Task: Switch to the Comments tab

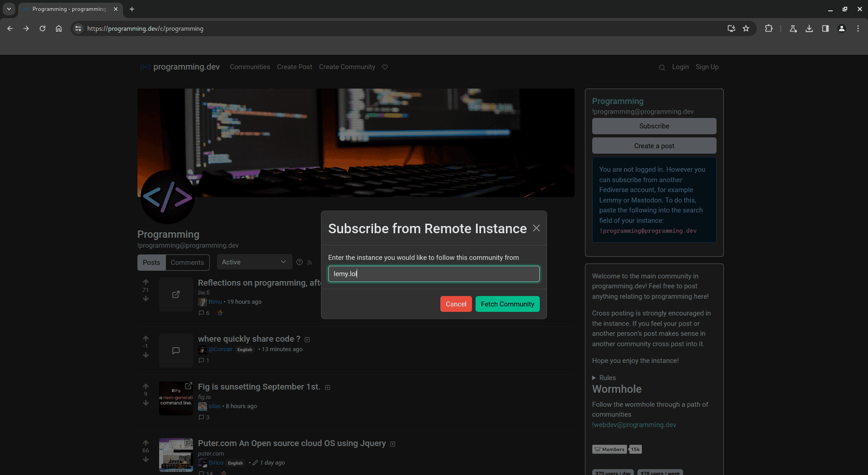Action: [187, 263]
